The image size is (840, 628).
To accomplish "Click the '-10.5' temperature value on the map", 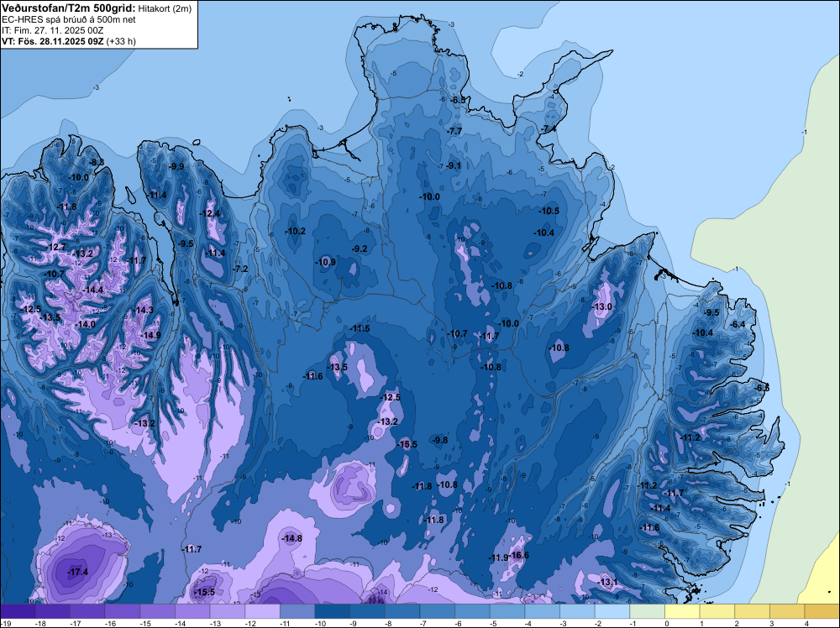I will (x=549, y=211).
